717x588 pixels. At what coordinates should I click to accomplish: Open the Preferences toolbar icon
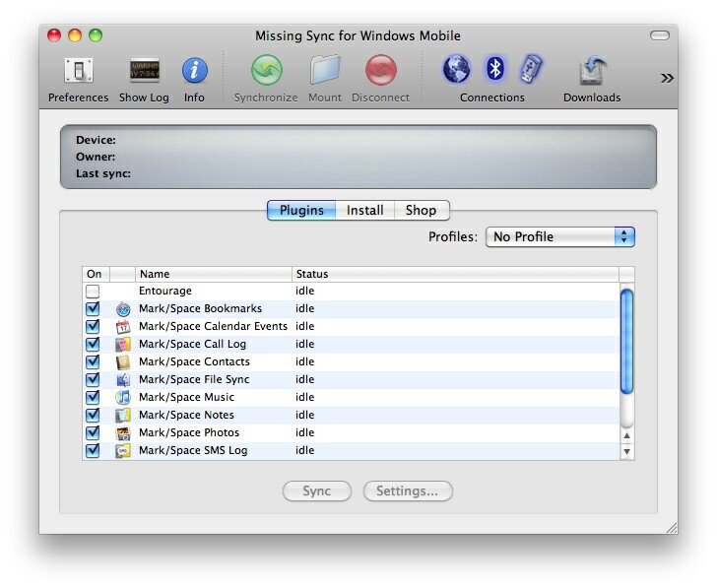coord(78,70)
